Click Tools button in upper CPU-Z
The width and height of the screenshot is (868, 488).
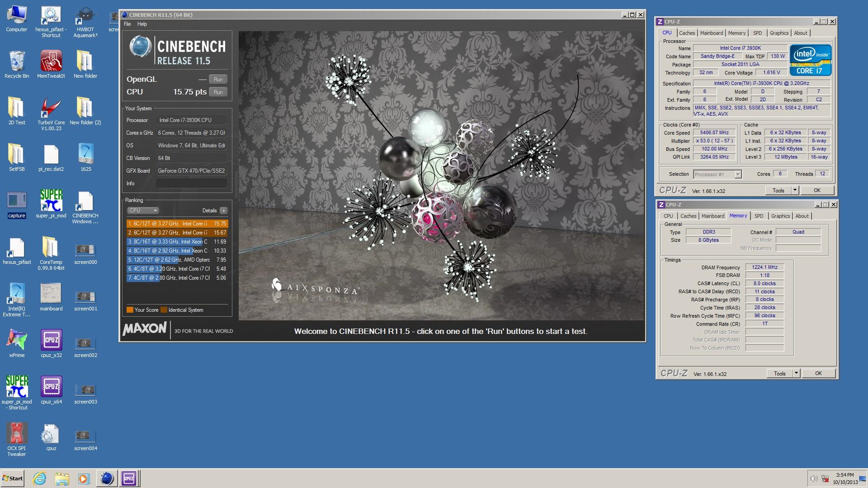point(778,191)
